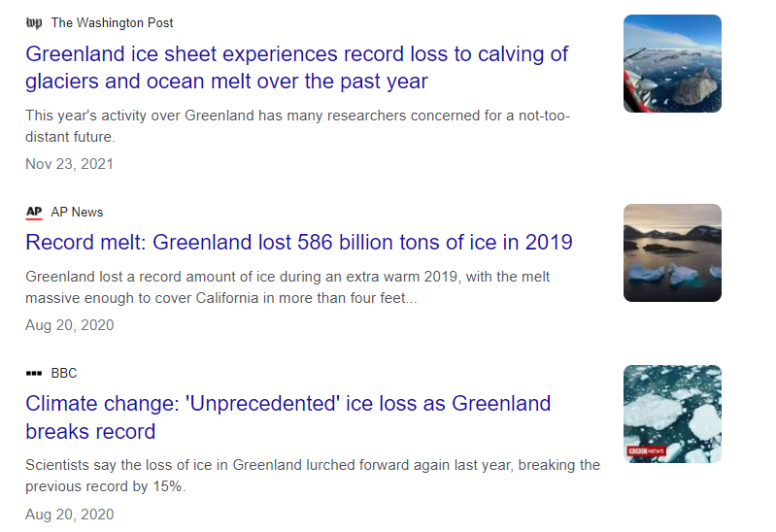
Task: Click the snippet about researchers concerned for future
Action: pos(297,126)
